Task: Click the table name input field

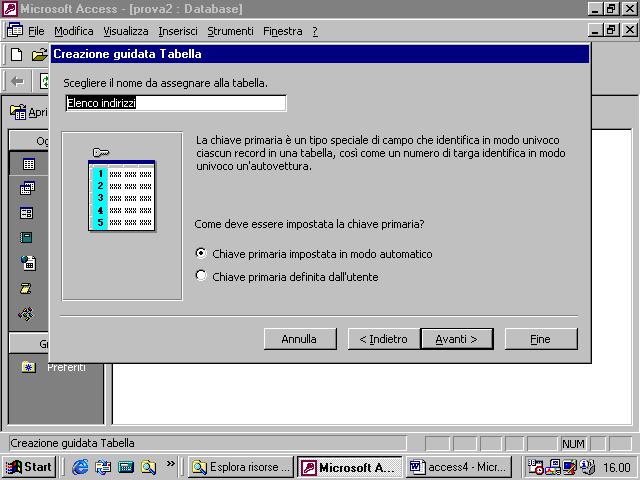Action: 176,103
